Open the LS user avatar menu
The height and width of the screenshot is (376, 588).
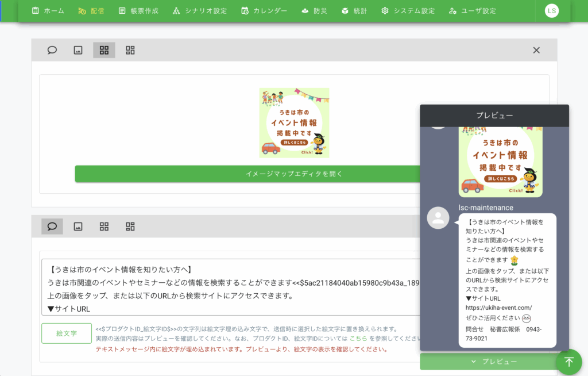(x=551, y=11)
